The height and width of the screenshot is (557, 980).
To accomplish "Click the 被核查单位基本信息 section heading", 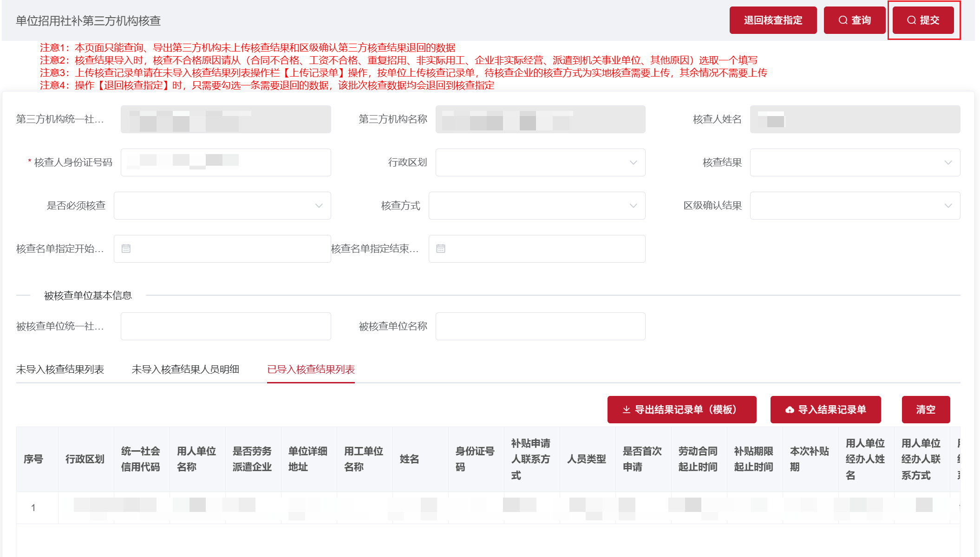I will point(88,296).
